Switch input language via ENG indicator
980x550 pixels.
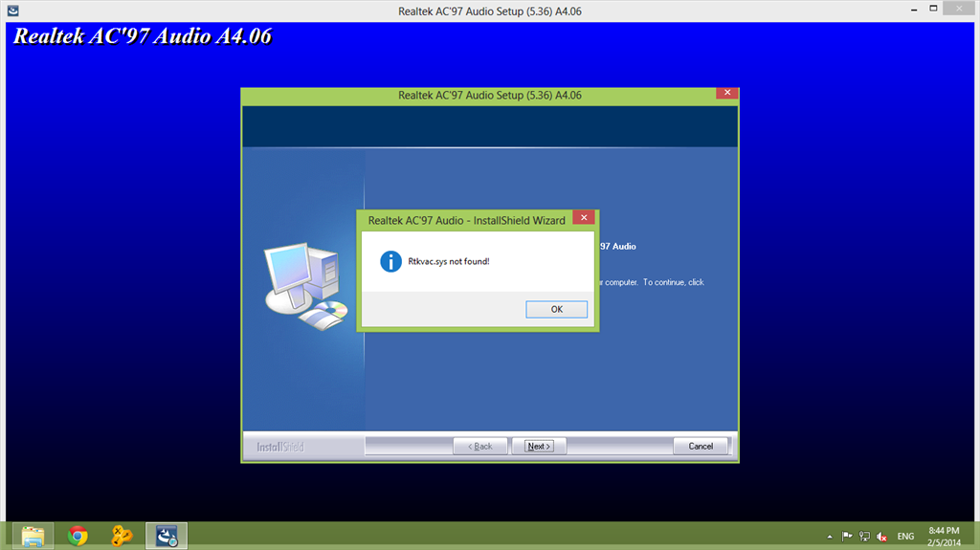[x=905, y=537]
